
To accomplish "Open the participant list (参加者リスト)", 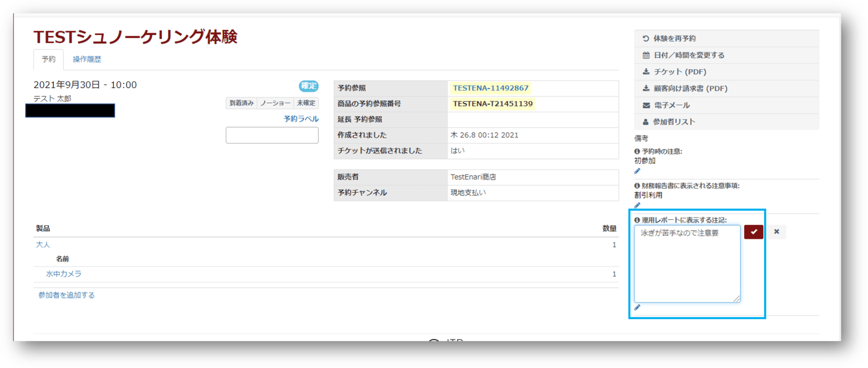I will pyautogui.click(x=674, y=122).
